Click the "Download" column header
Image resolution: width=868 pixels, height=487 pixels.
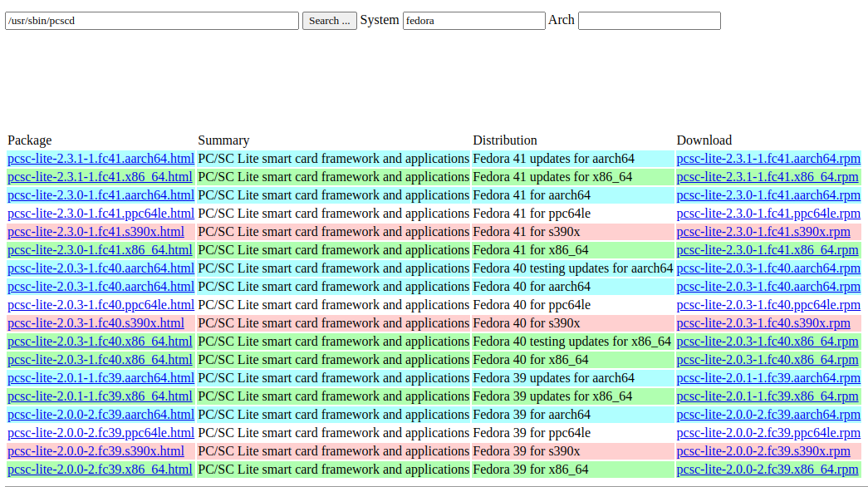pos(704,140)
